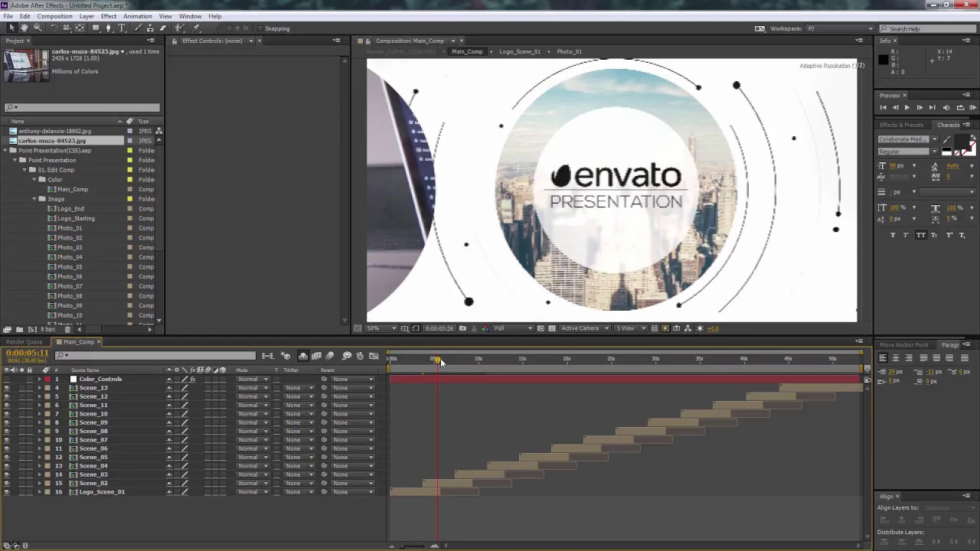Select the Hand tool

pos(24,28)
